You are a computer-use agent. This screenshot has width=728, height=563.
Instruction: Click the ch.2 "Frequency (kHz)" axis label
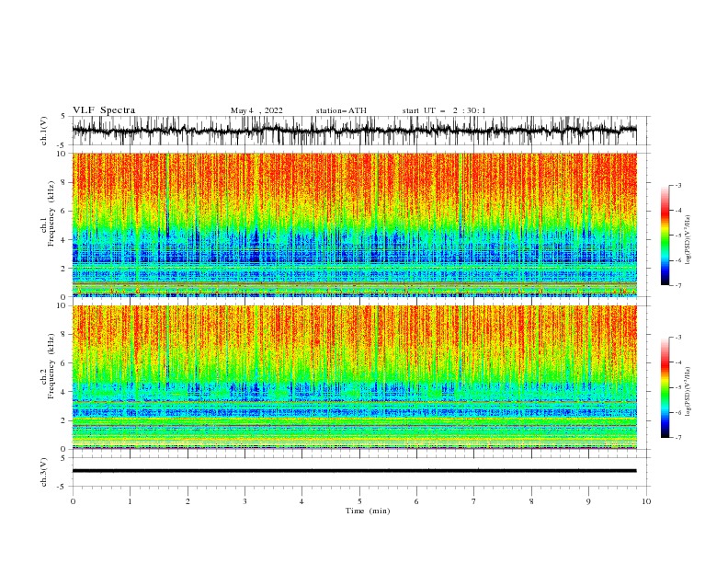click(51, 366)
